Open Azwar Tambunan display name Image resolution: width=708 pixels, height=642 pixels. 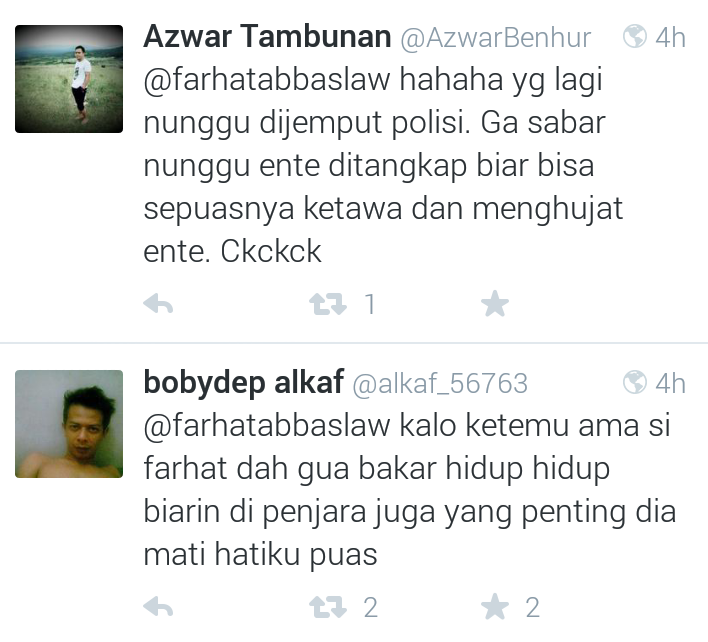(x=267, y=36)
